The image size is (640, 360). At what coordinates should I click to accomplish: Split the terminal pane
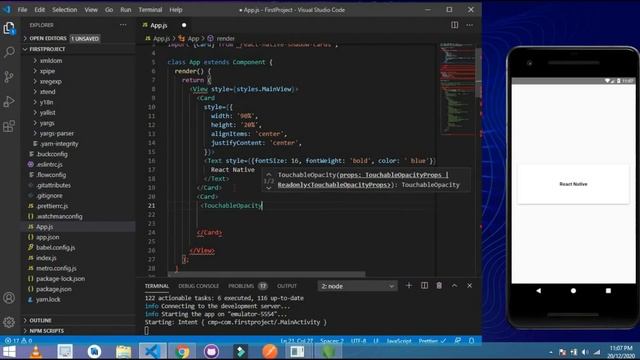[x=424, y=286]
